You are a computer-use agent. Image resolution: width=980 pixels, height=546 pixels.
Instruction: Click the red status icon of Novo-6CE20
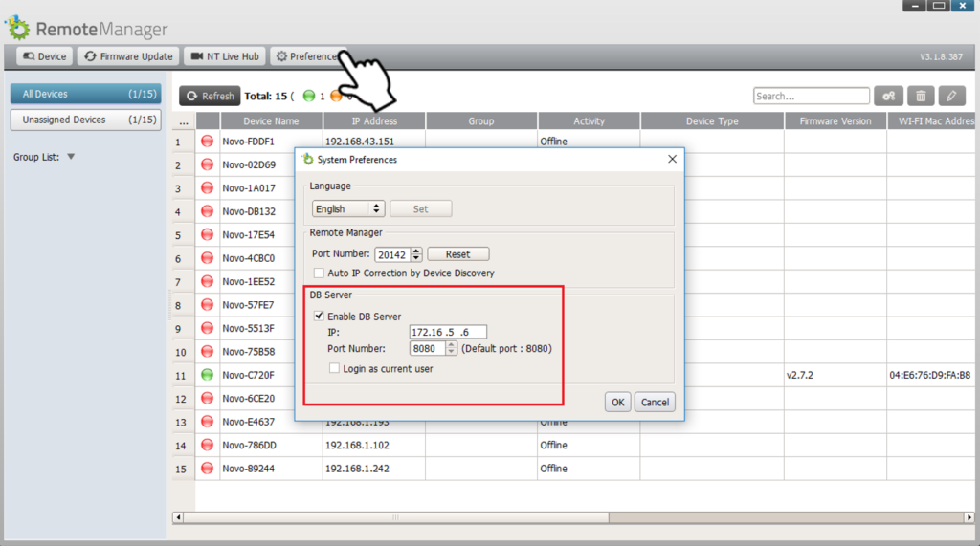pyautogui.click(x=207, y=398)
